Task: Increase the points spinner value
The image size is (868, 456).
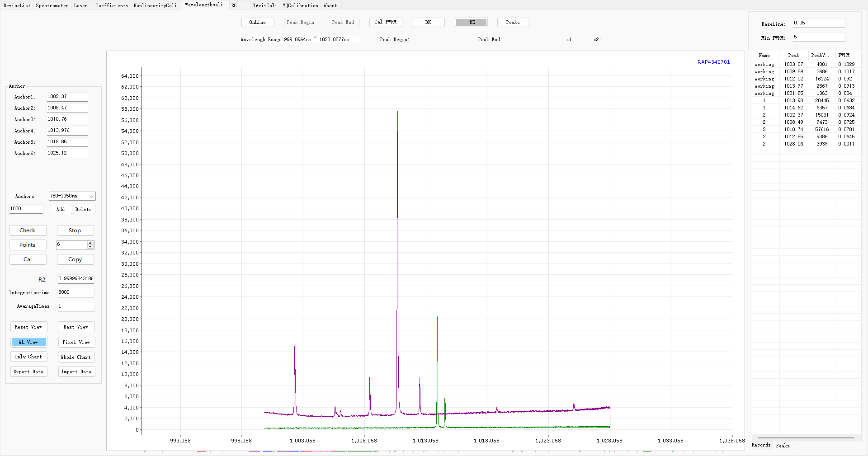Action: coord(90,243)
